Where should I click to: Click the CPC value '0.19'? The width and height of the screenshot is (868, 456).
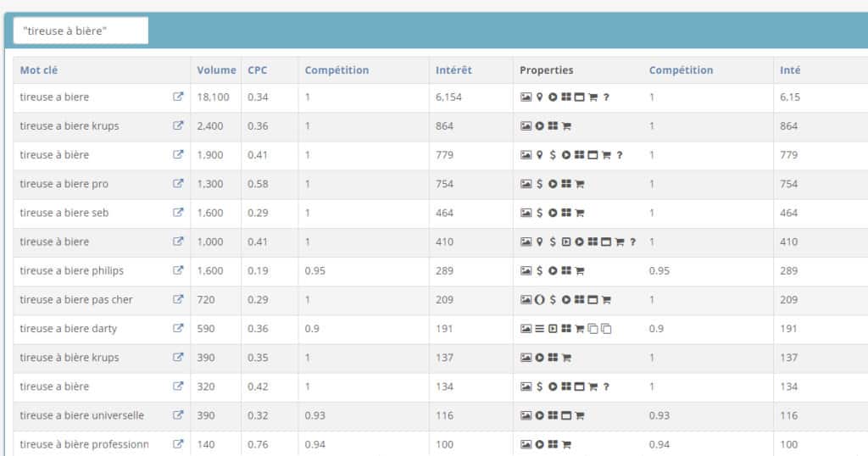[258, 270]
